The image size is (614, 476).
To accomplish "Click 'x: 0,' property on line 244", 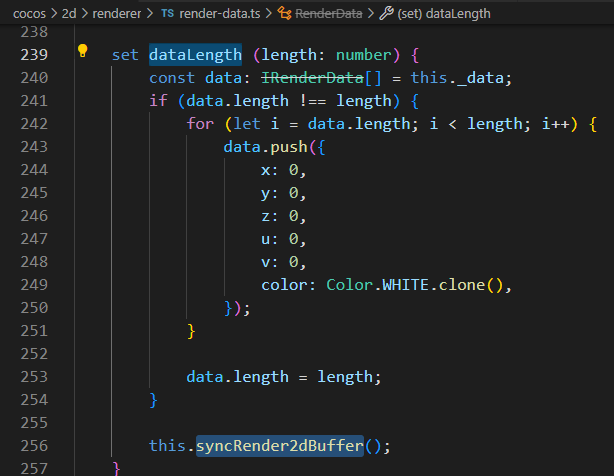I will click(x=284, y=170).
